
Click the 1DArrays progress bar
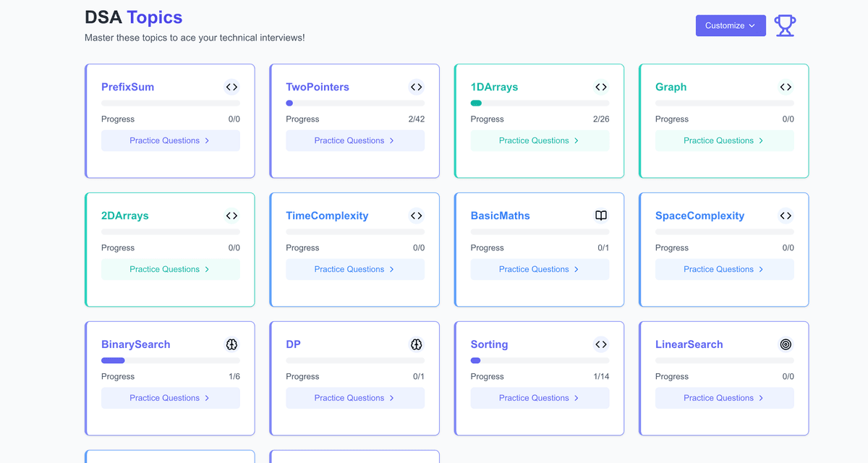tap(540, 103)
